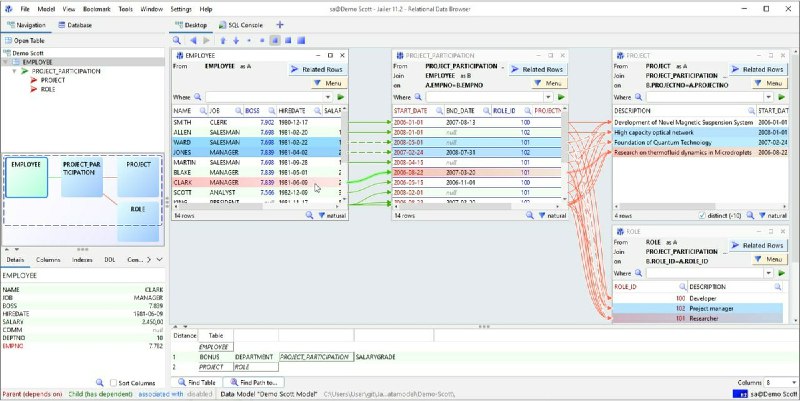Open natural sort dropdown in EMPLOYEE footer

pyautogui.click(x=332, y=216)
